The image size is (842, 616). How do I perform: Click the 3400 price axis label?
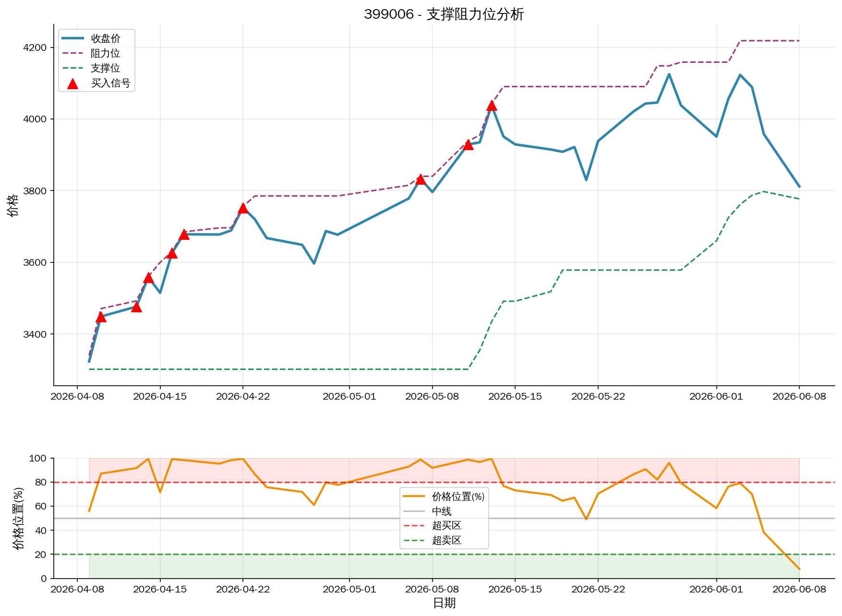35,334
